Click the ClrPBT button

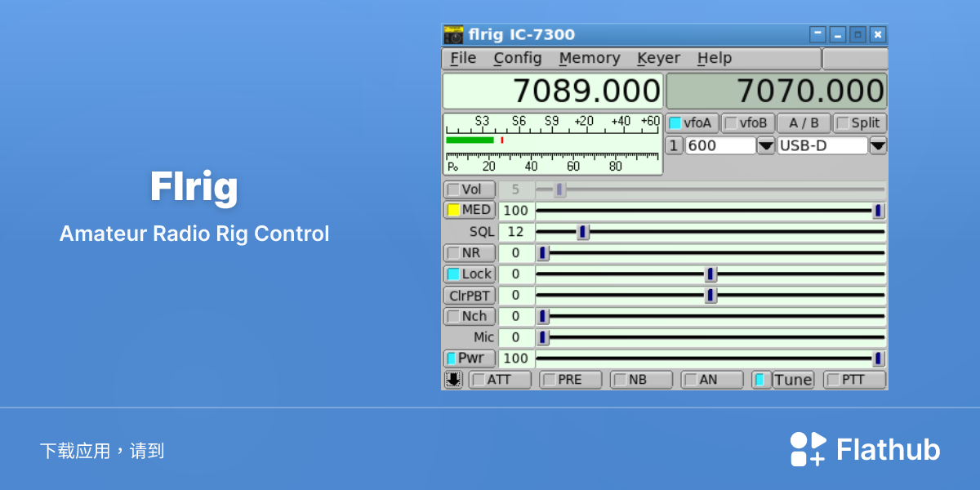tap(470, 295)
